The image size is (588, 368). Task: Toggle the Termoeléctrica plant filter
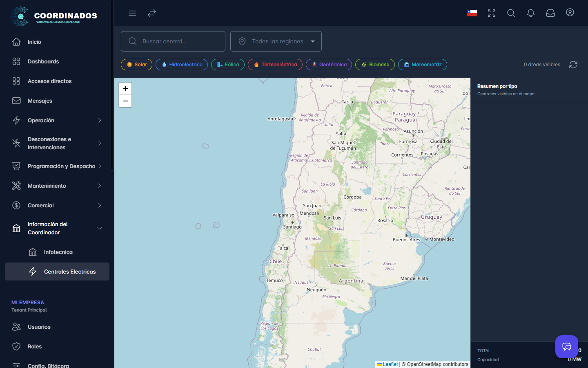click(275, 65)
